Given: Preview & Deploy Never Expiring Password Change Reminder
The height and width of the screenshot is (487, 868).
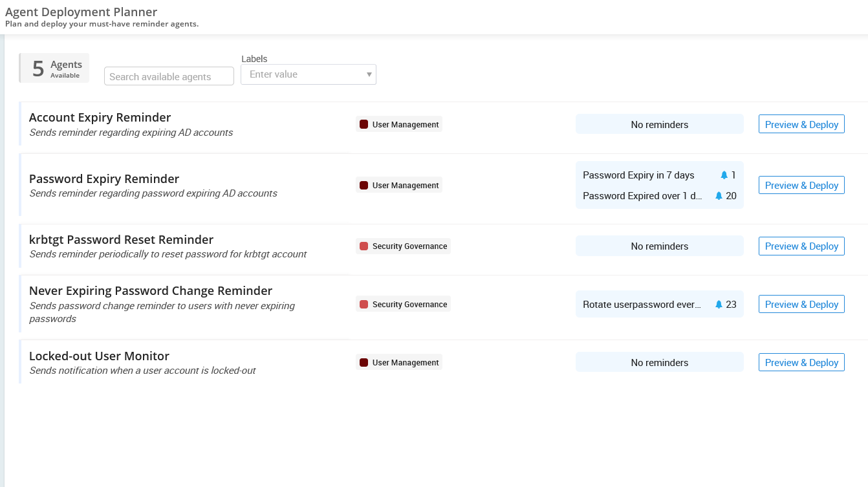Looking at the screenshot, I should (x=801, y=305).
